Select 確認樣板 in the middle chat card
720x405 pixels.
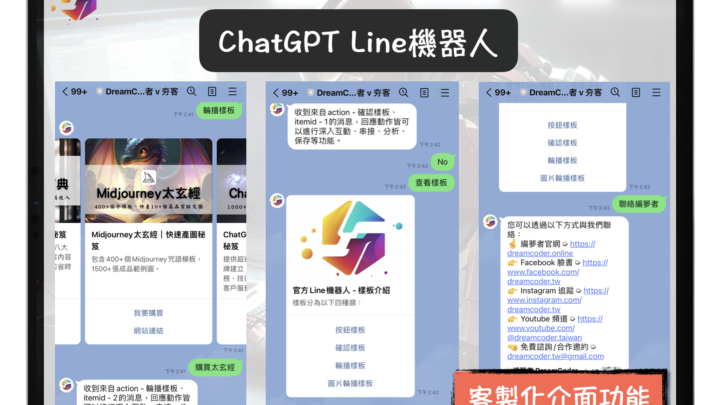pyautogui.click(x=350, y=347)
